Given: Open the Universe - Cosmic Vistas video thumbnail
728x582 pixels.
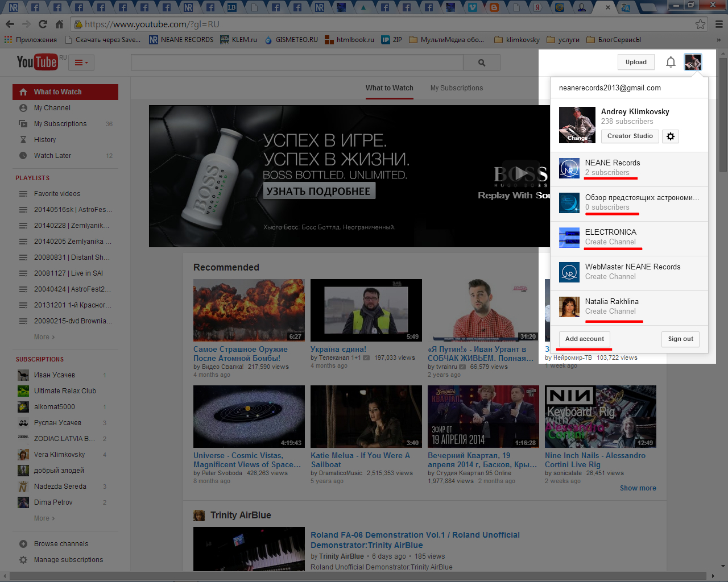Looking at the screenshot, I should coord(249,417).
